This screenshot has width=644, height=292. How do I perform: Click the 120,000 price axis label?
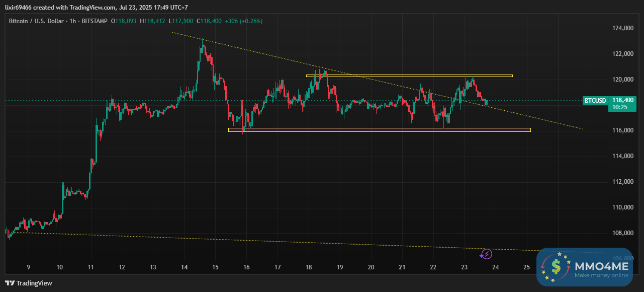point(623,80)
